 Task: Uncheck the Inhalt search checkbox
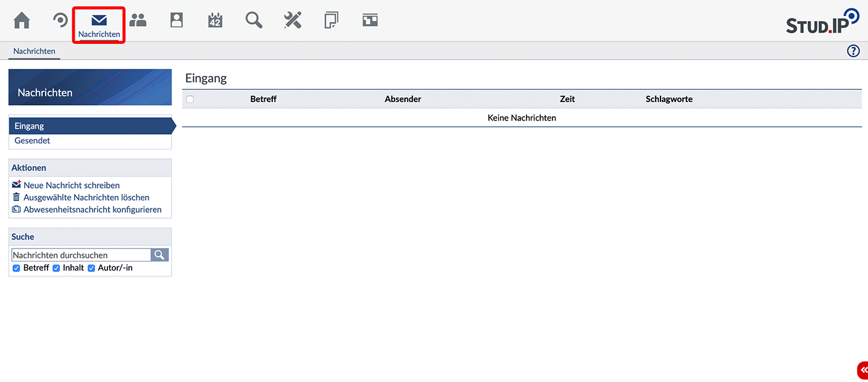56,268
